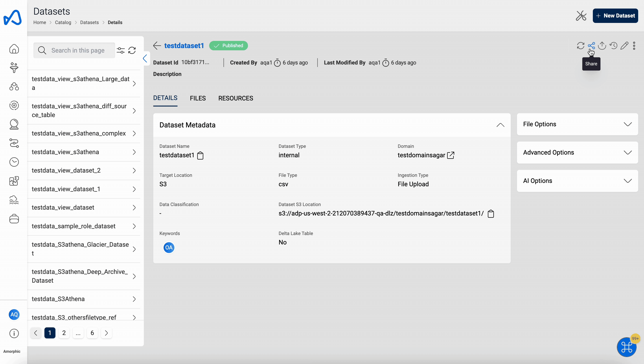Open testdata_S3athena_Glacier_Dataset row
The width and height of the screenshot is (644, 364).
tap(84, 249)
